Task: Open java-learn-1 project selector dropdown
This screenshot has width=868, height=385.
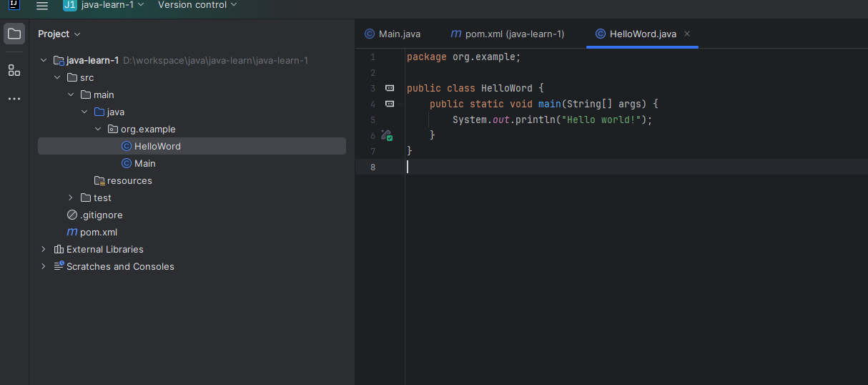Action: click(104, 5)
